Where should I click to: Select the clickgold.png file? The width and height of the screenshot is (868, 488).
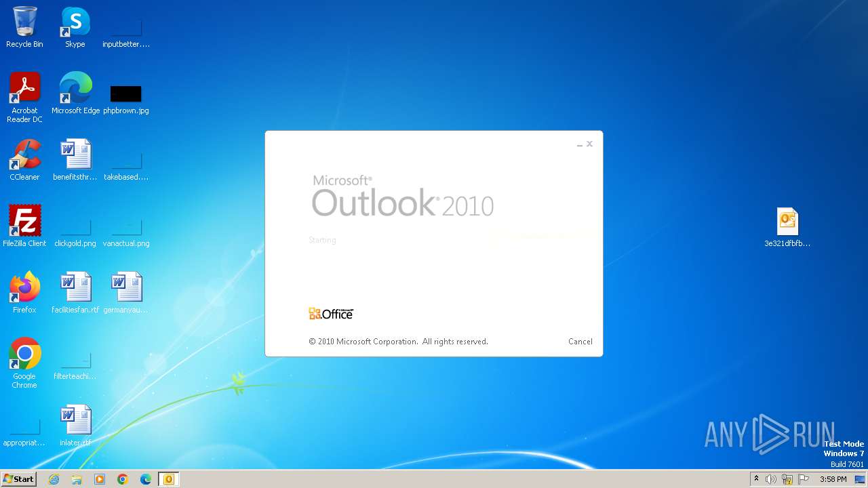coord(75,233)
